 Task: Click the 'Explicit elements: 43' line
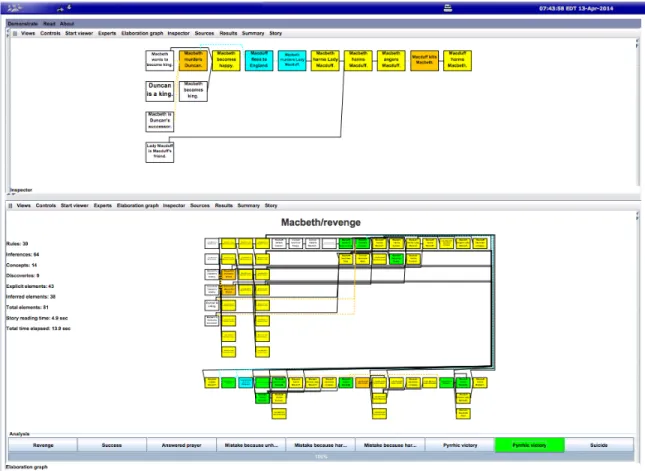coord(30,286)
